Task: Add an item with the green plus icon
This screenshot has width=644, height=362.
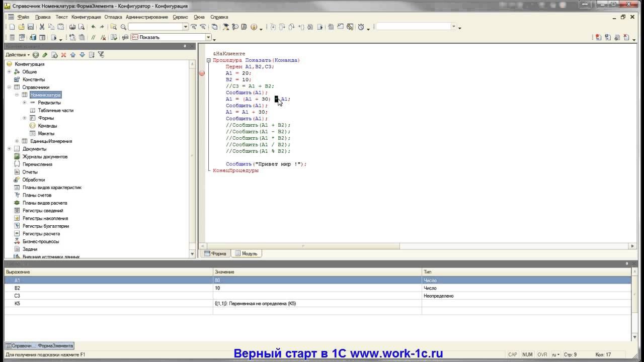Action: click(x=36, y=55)
